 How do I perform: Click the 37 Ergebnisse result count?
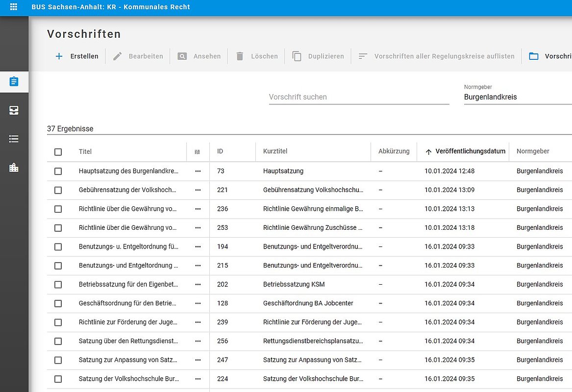point(70,129)
